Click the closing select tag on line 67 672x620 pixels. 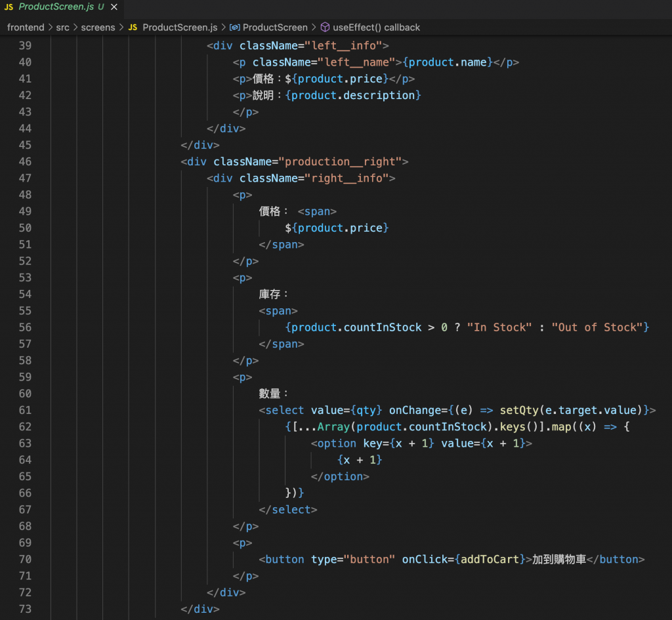coord(288,510)
